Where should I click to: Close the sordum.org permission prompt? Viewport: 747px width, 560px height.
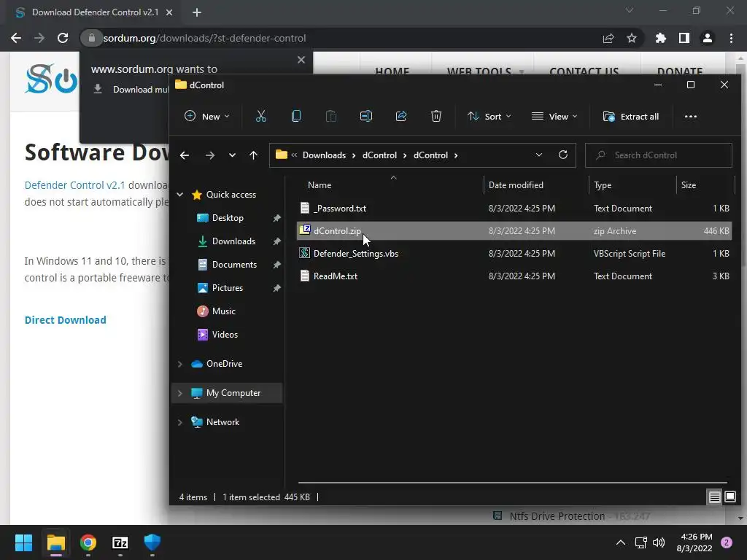[301, 60]
